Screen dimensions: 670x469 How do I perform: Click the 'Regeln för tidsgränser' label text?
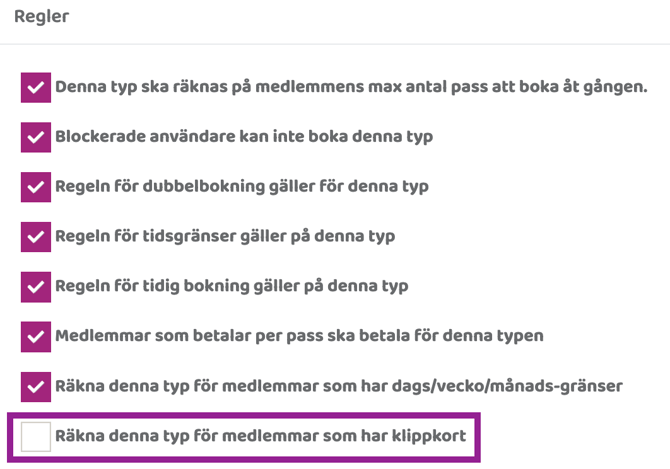click(x=225, y=237)
